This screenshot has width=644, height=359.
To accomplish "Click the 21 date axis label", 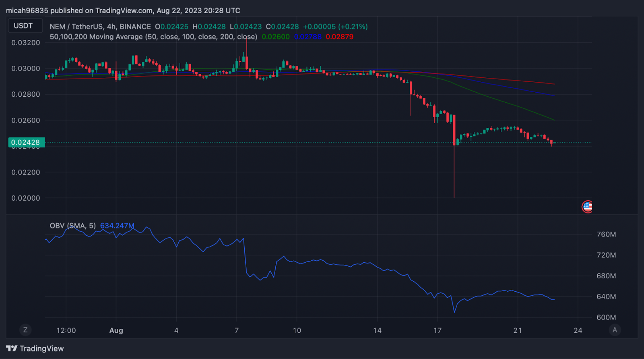I will (518, 330).
